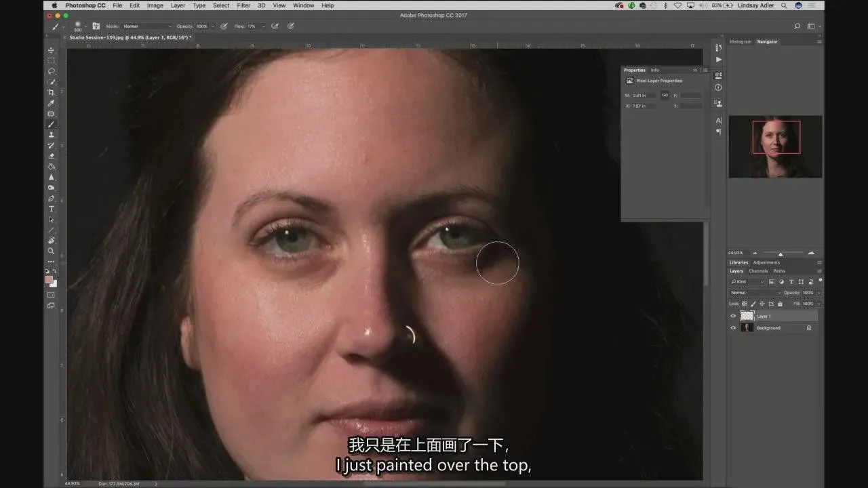Select the Eraser tool
This screenshot has width=868, height=488.
pyautogui.click(x=51, y=156)
